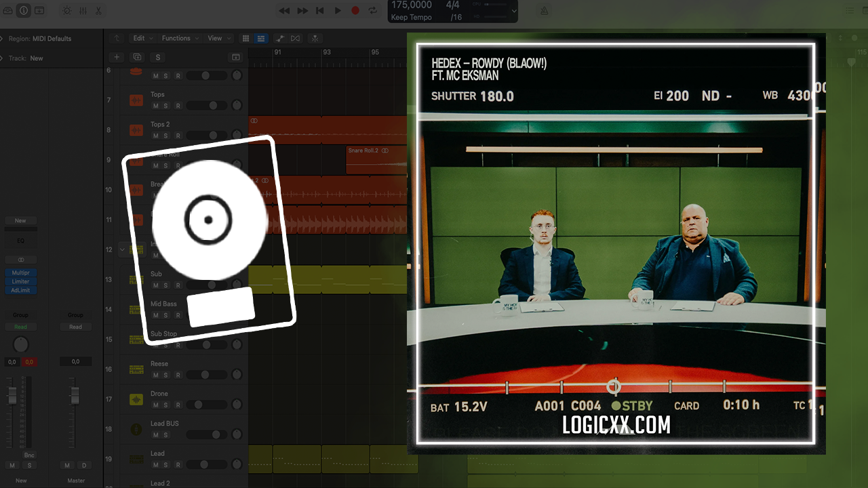
Task: Open the Functions menu in tracks area
Action: pyautogui.click(x=180, y=39)
